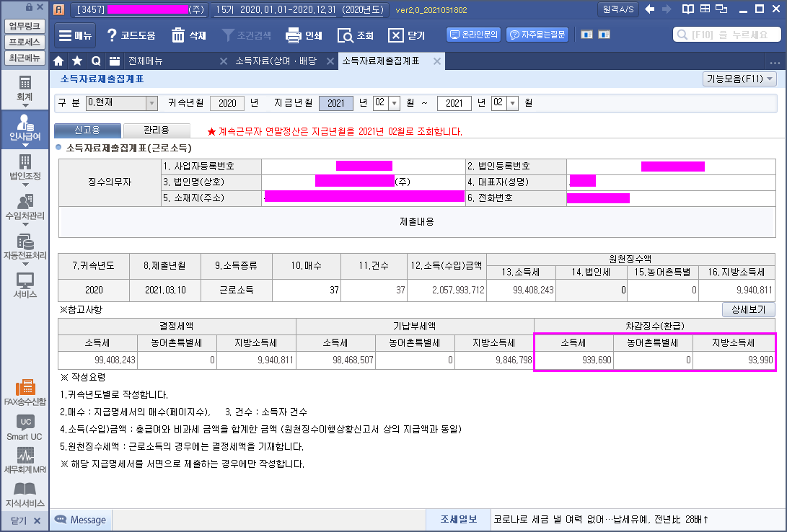Open the 법인조정 sidebar module
Image resolution: width=787 pixels, height=532 pixels.
(x=25, y=169)
